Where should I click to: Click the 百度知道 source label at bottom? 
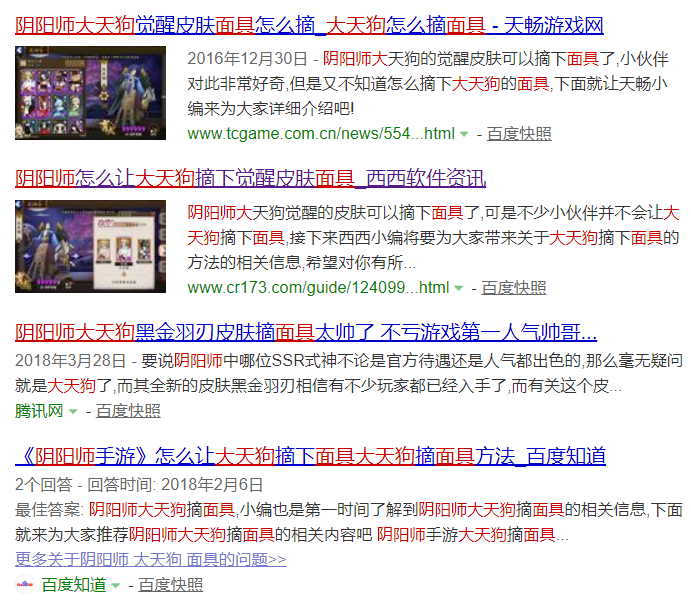click(74, 585)
